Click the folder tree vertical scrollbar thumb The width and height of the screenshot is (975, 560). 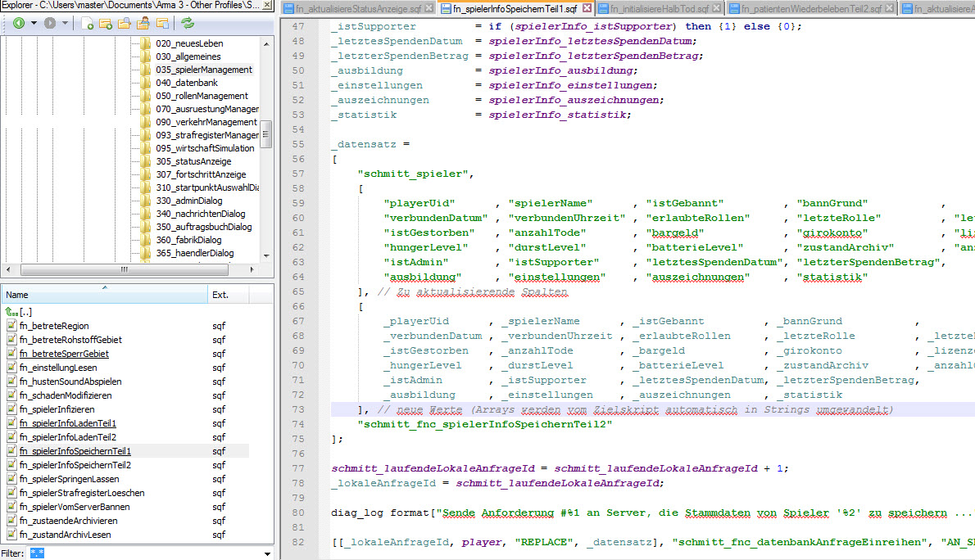(266, 133)
